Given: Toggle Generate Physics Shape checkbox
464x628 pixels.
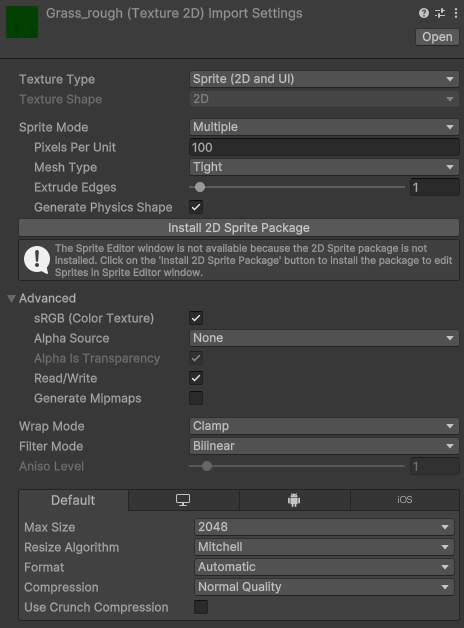Looking at the screenshot, I should pos(196,207).
